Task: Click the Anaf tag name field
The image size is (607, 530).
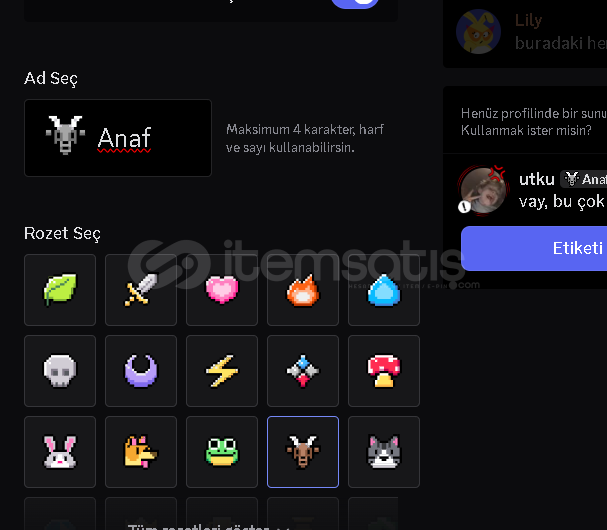Action: click(118, 138)
